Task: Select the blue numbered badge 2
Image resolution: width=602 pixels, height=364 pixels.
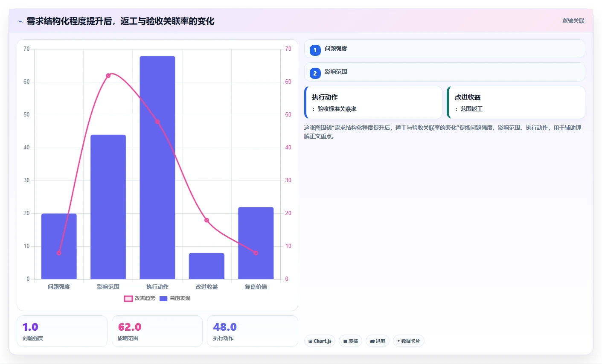Action: pos(315,73)
